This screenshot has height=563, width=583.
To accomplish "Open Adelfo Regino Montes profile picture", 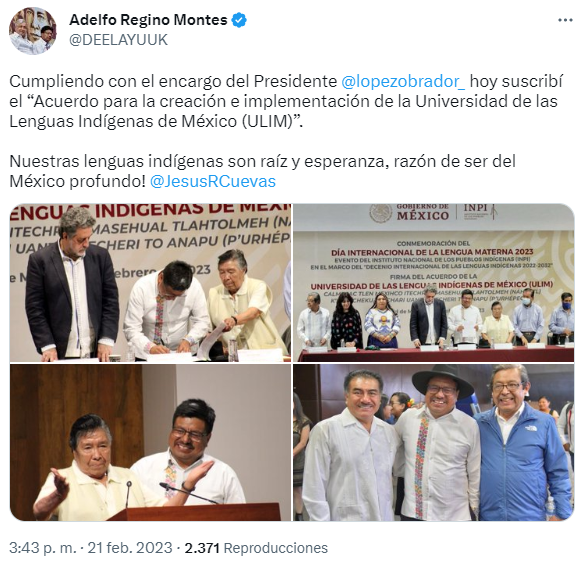I will 33,30.
